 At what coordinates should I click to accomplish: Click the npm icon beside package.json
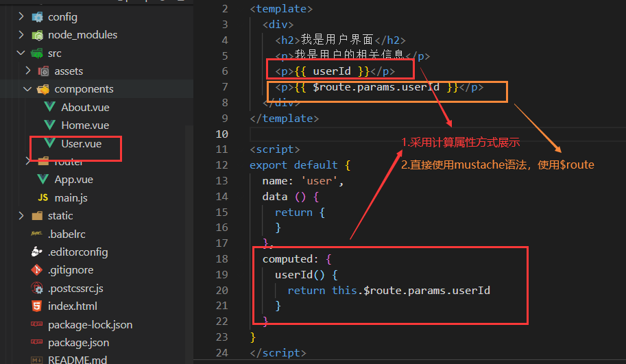(37, 342)
